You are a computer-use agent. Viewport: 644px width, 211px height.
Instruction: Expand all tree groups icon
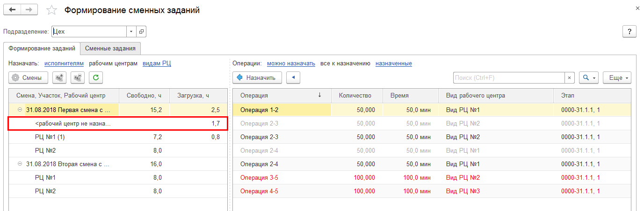(x=59, y=77)
